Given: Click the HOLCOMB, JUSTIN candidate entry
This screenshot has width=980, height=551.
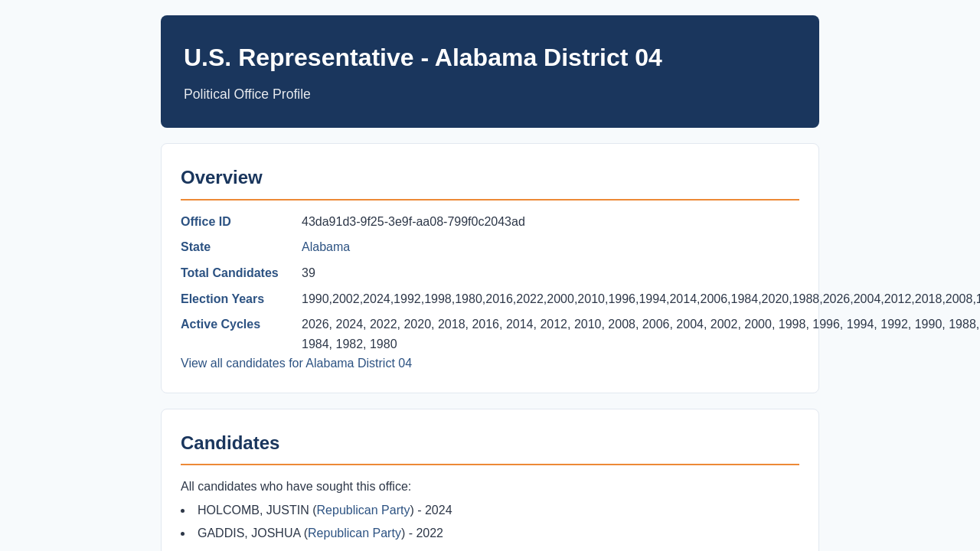Looking at the screenshot, I should [x=325, y=510].
